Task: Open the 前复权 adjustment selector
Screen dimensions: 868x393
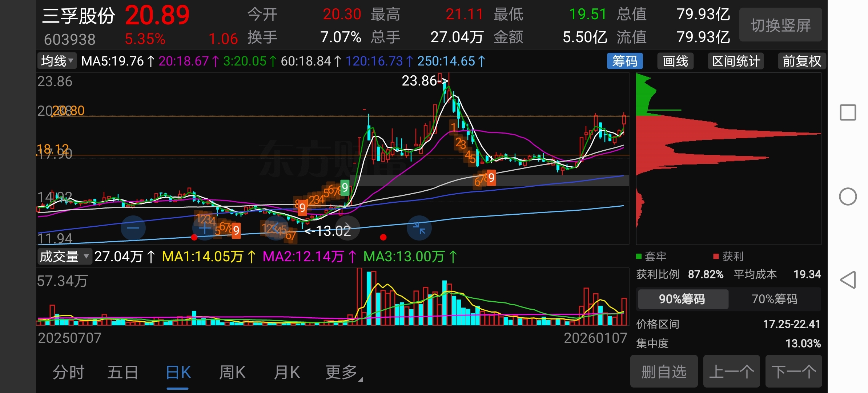Action: tap(801, 61)
